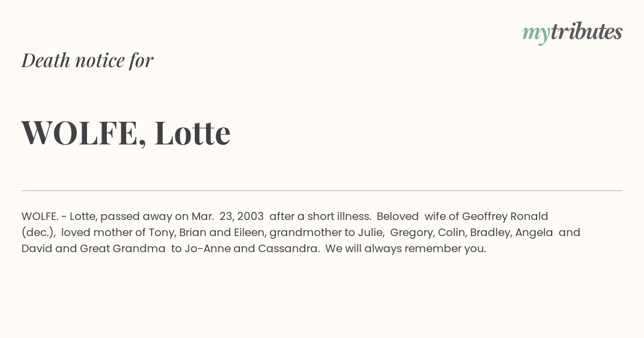Viewport: 644px width, 338px height.
Task: Click the name "Bradley"
Action: [x=490, y=232]
